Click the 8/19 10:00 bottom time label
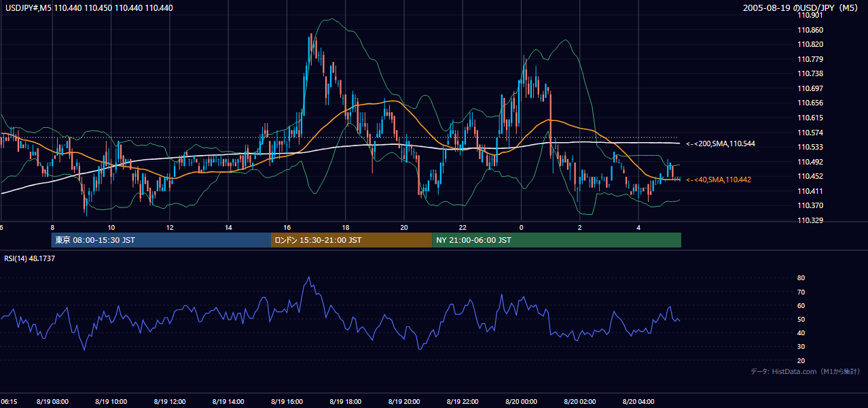Screen dimensions: 868x408 (111, 402)
